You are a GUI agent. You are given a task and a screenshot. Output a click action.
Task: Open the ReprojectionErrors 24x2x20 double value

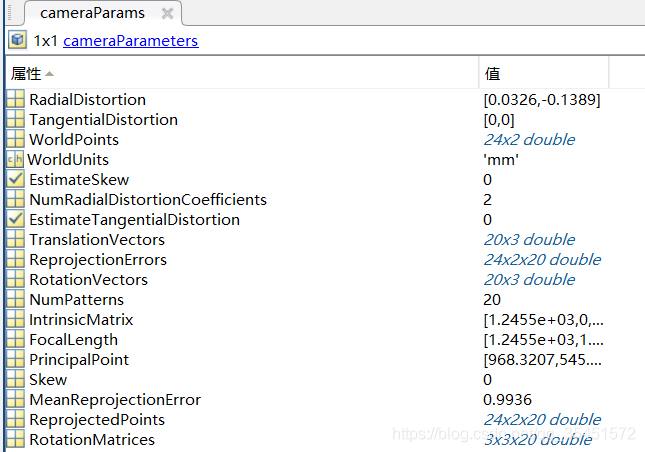542,260
